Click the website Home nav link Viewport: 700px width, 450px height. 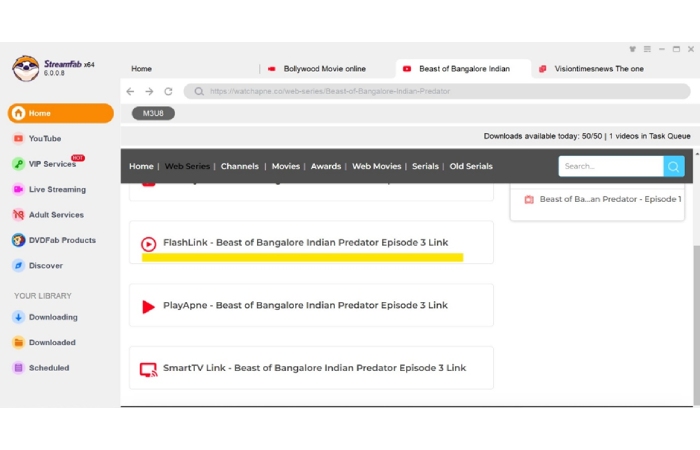click(x=141, y=167)
